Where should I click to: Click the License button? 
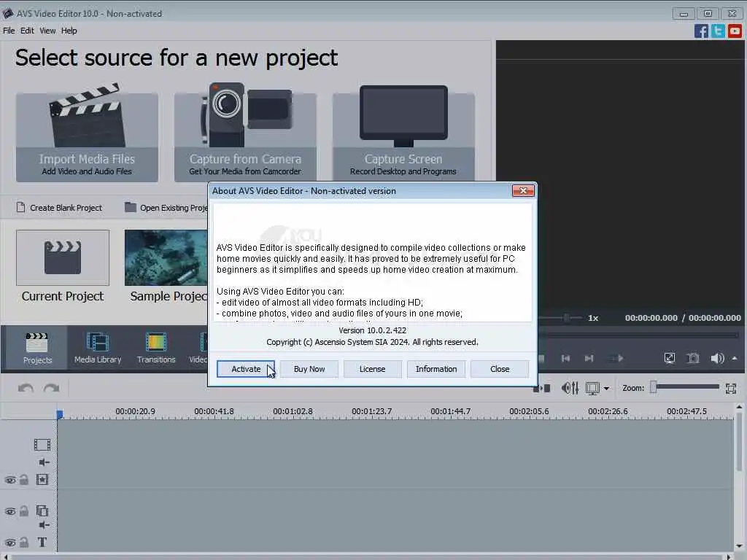tap(373, 369)
